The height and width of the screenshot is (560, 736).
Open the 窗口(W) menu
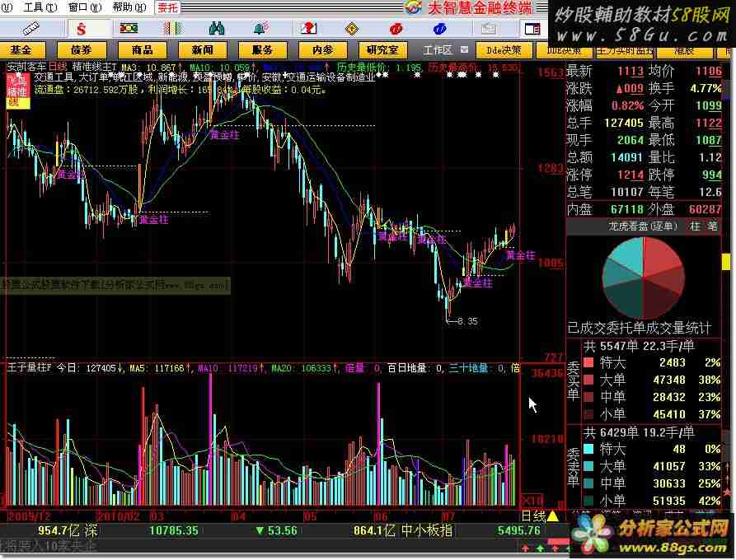click(x=85, y=7)
